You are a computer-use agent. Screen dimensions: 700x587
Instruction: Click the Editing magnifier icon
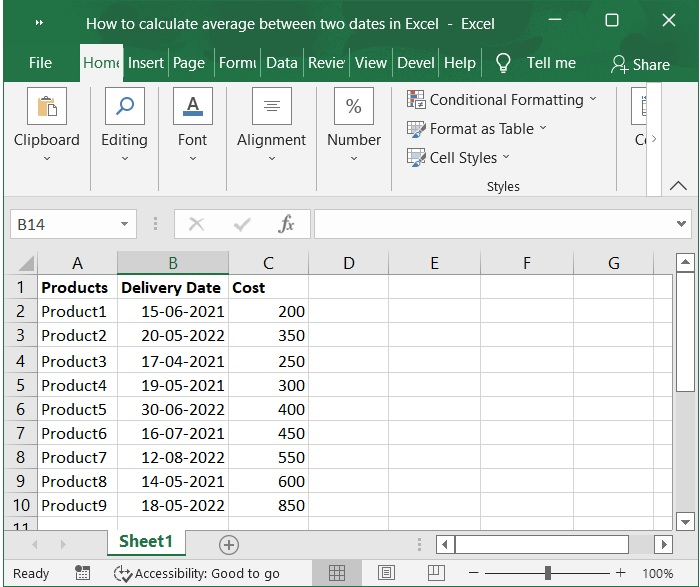coord(124,107)
